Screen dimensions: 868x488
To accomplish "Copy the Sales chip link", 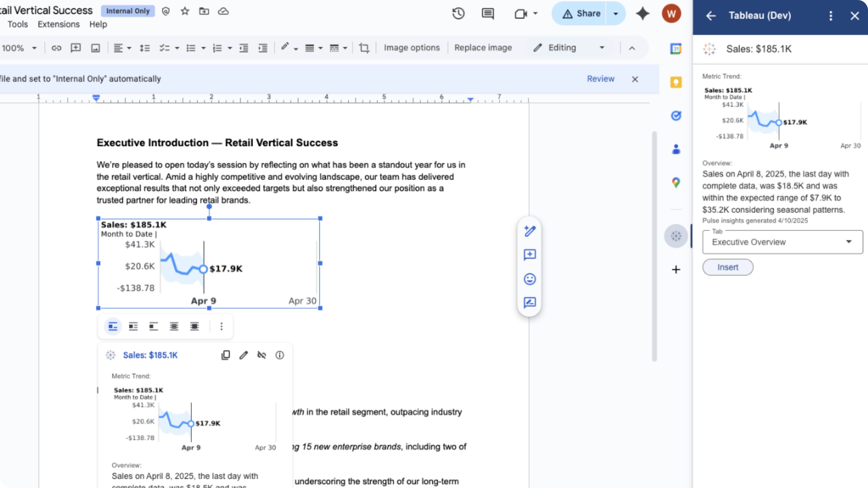I will 226,355.
